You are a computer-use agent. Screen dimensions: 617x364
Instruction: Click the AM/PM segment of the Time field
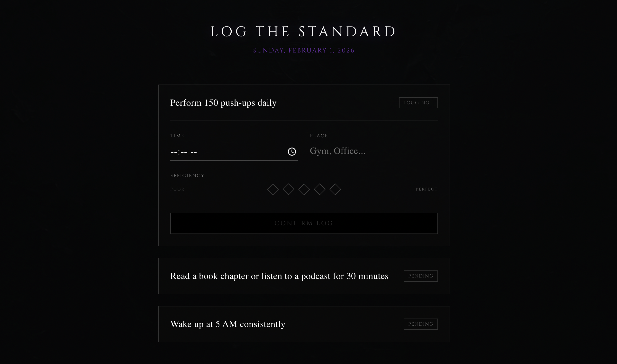(x=194, y=152)
